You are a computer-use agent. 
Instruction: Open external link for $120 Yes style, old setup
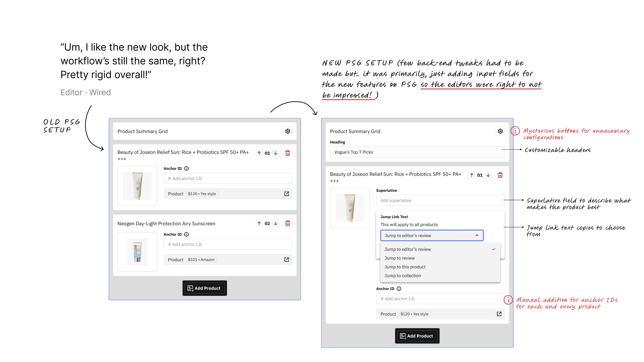[x=287, y=194]
